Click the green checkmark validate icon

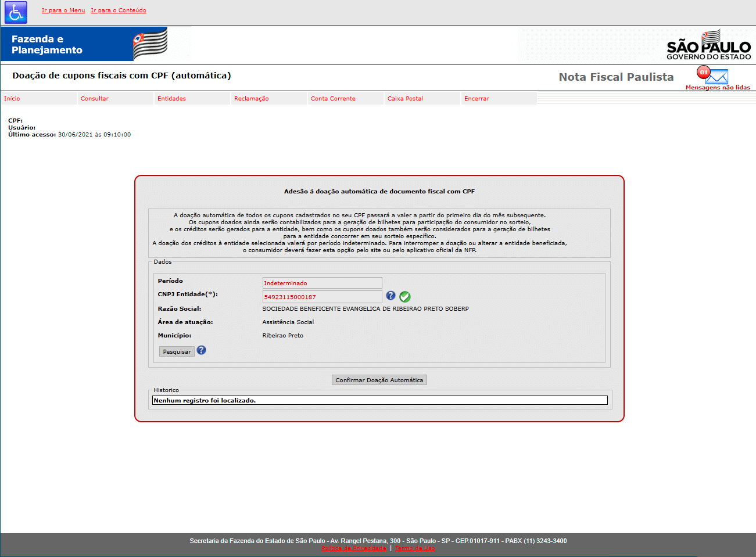point(405,297)
